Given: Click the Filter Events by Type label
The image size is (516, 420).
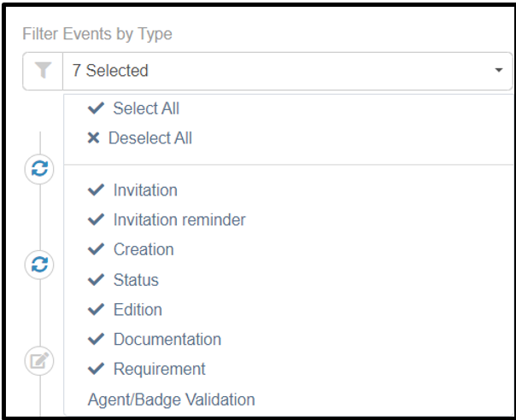Looking at the screenshot, I should click(x=97, y=34).
